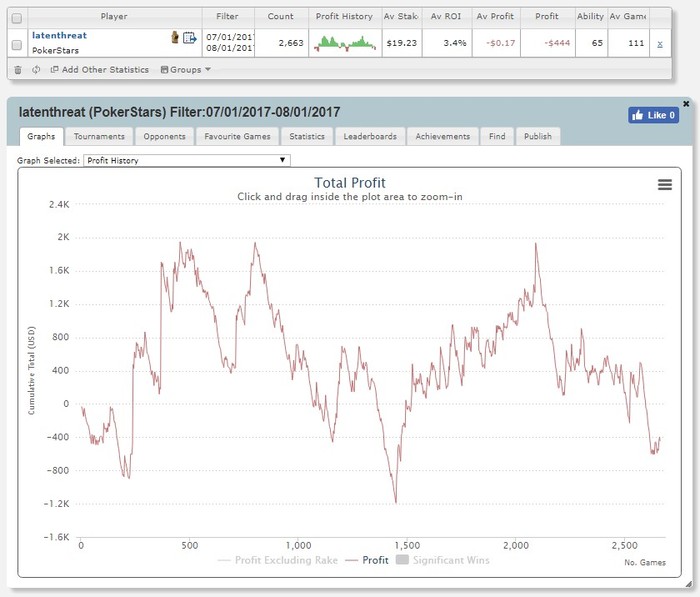Switch to the Graphs tab
Viewport: 700px width, 597px height.
41,136
